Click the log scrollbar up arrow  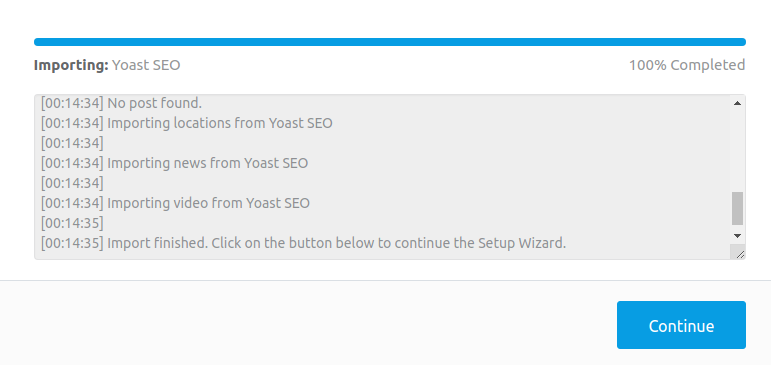click(737, 103)
